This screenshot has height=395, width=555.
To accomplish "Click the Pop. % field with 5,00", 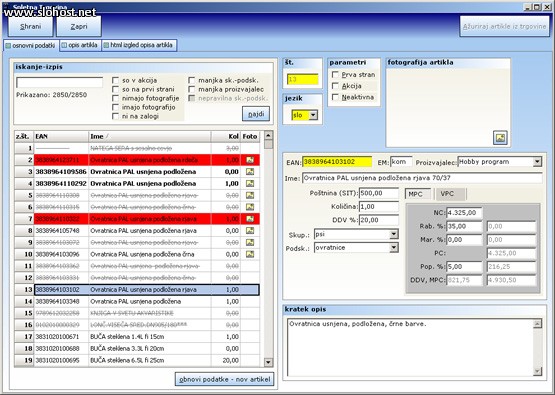I will coord(464,267).
